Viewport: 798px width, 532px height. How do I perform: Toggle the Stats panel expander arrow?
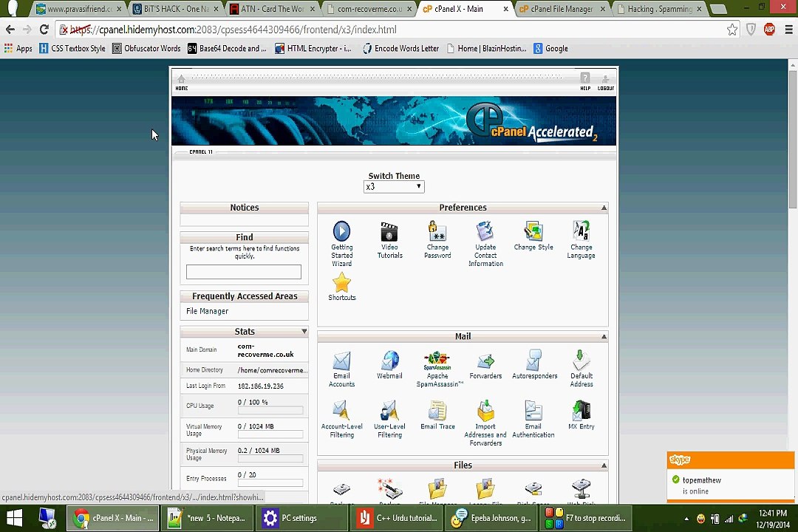(x=304, y=332)
